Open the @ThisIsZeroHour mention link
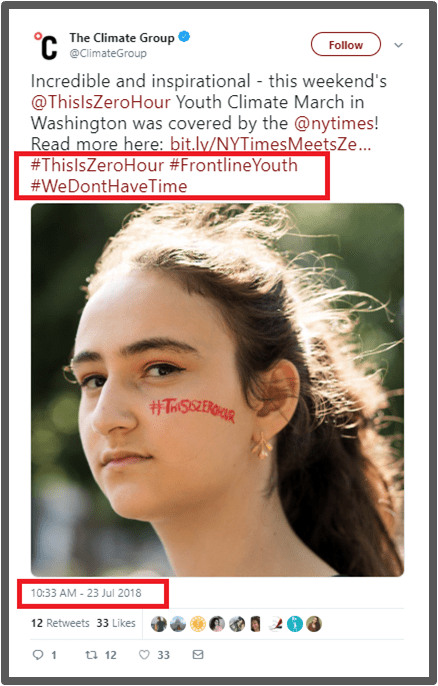This screenshot has width=438, height=686. (101, 102)
